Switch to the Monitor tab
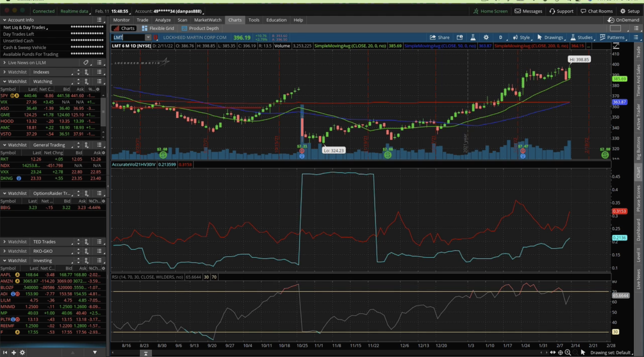Image resolution: width=644 pixels, height=357 pixels. coord(121,20)
